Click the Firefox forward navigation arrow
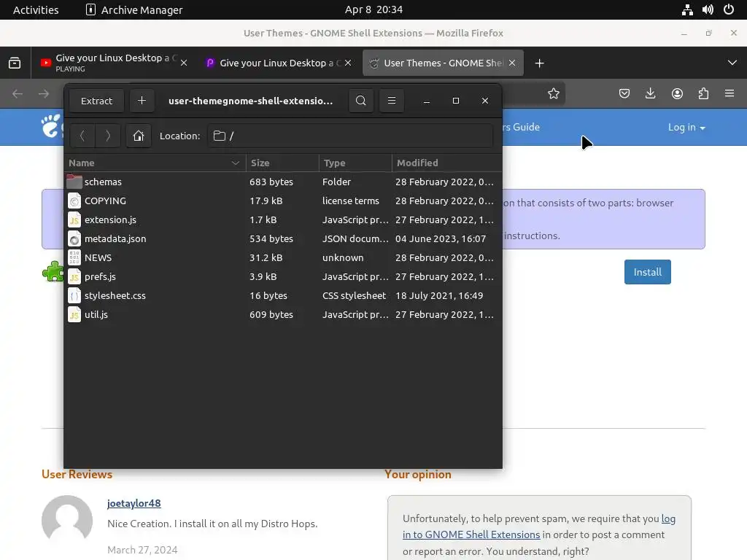 click(44, 94)
